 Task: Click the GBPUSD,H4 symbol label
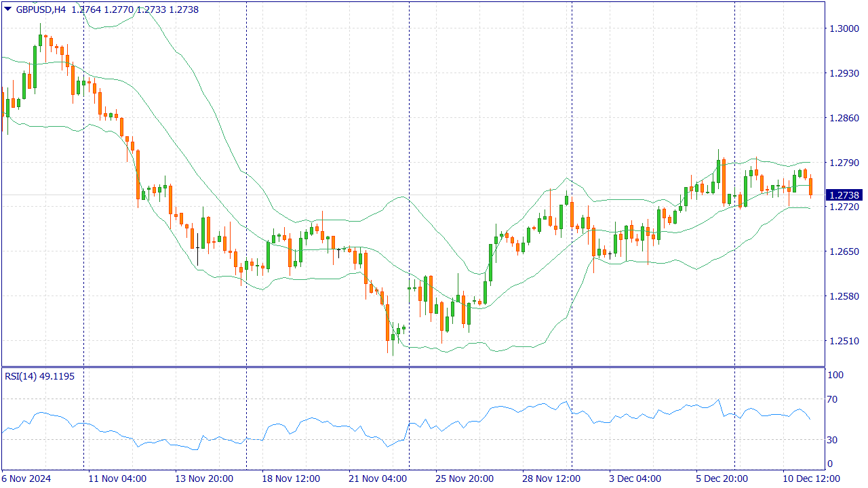point(41,9)
